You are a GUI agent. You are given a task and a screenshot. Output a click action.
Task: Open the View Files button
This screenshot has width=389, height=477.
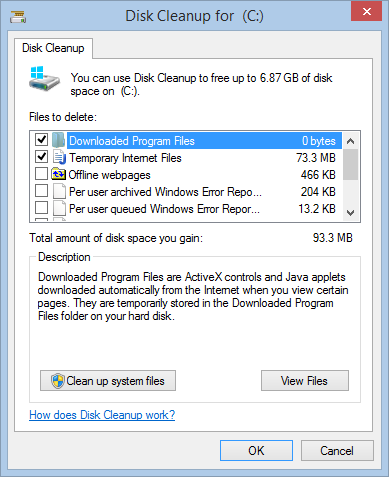point(305,380)
